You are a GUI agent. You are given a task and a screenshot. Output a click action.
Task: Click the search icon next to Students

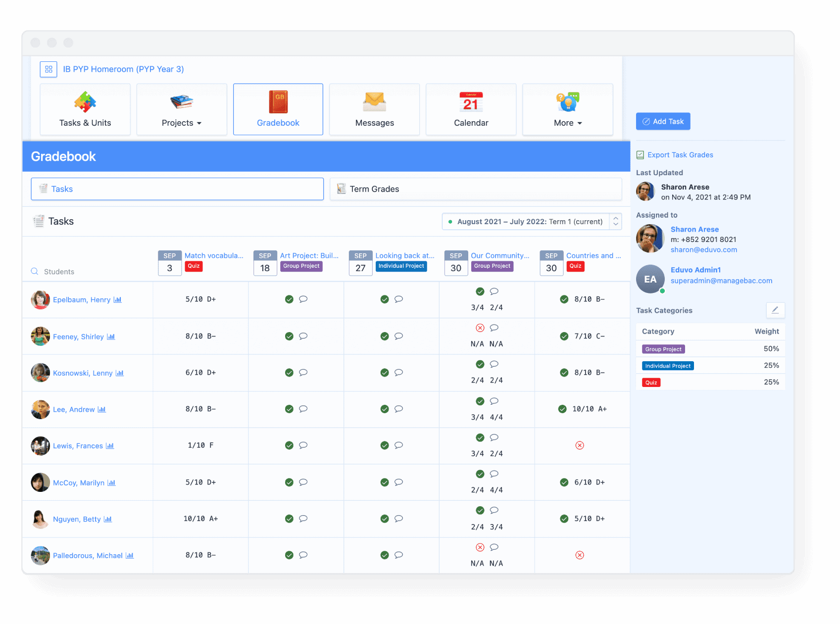35,271
